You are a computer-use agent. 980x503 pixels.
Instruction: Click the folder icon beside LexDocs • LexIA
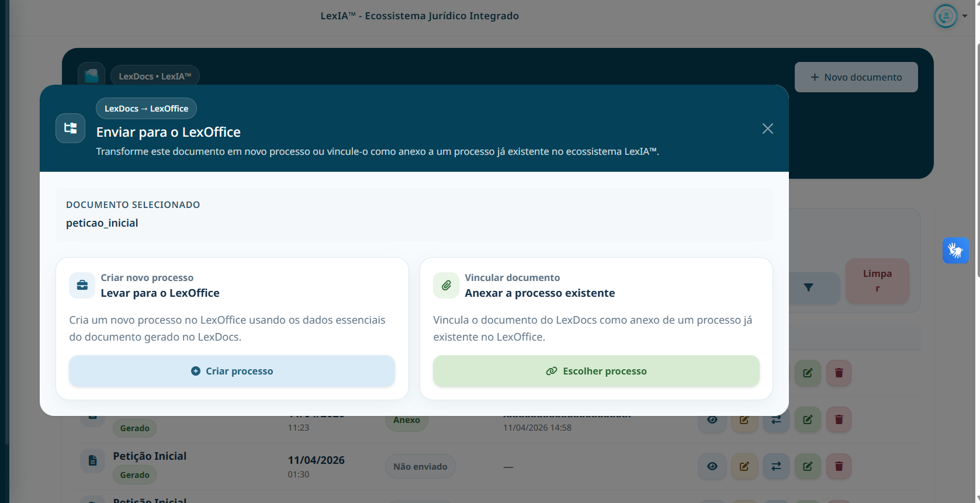coord(91,75)
